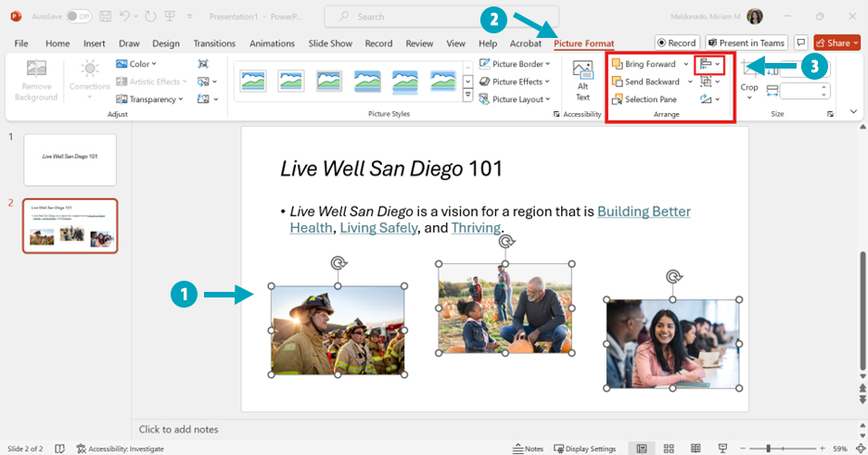Click the Save icon in title bar
This screenshot has height=455, width=868.
coord(105,17)
